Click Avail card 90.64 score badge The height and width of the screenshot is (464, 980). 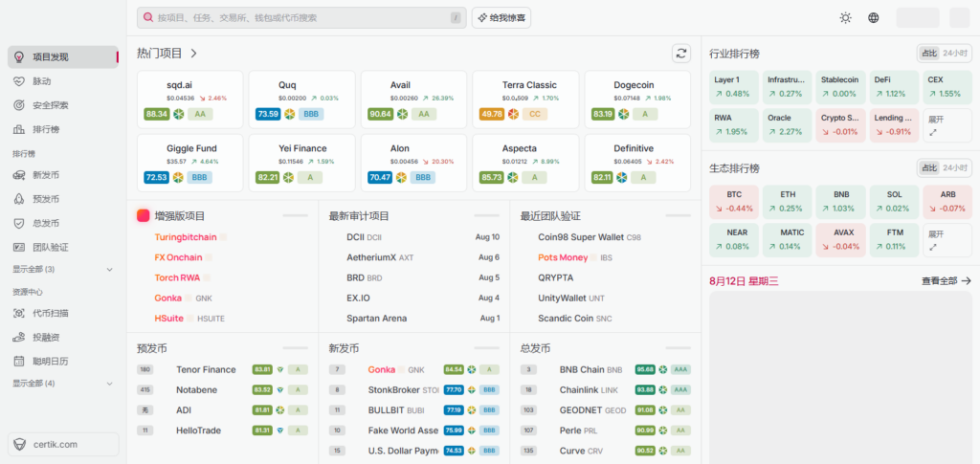381,114
